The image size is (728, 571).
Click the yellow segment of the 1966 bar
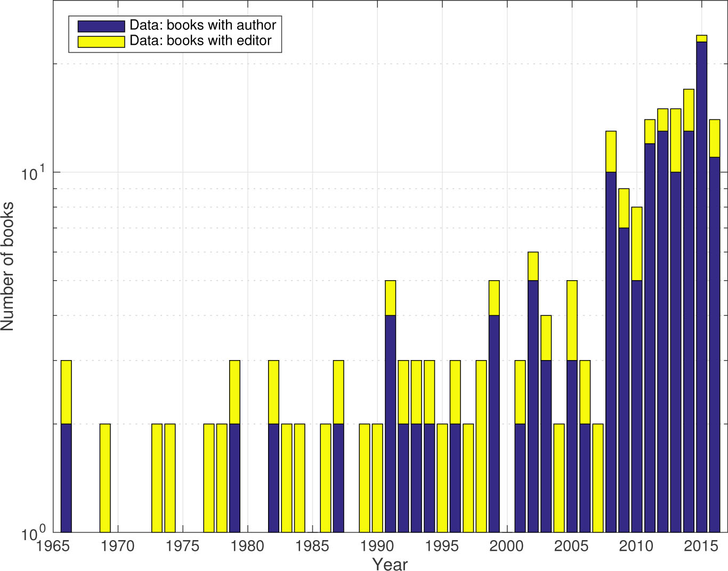(66, 392)
